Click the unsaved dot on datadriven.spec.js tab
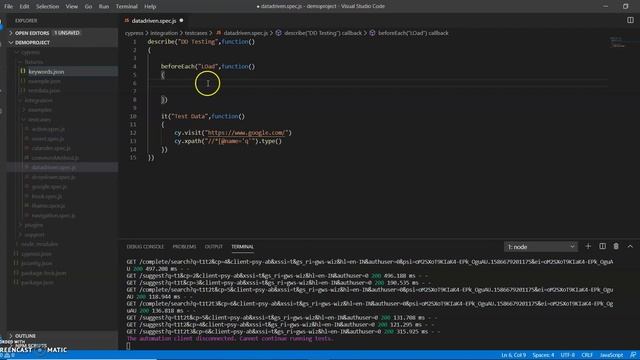 pyautogui.click(x=181, y=20)
